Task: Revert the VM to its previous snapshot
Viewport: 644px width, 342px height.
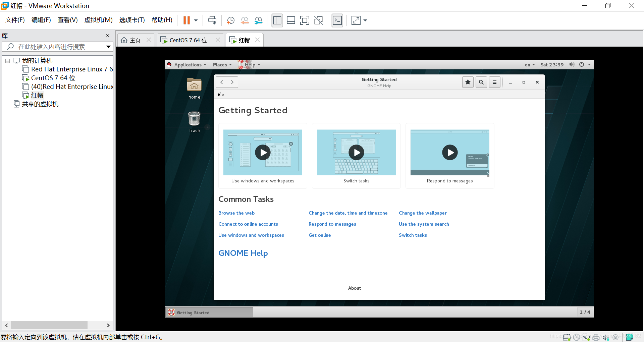Action: (x=245, y=20)
